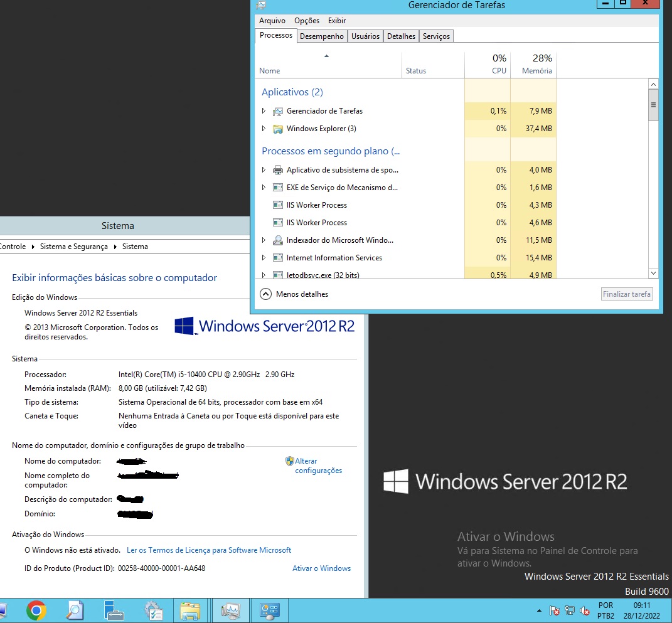This screenshot has height=623, width=672.
Task: Expand EXE de Serviço do Mecanismo row
Action: click(x=264, y=188)
